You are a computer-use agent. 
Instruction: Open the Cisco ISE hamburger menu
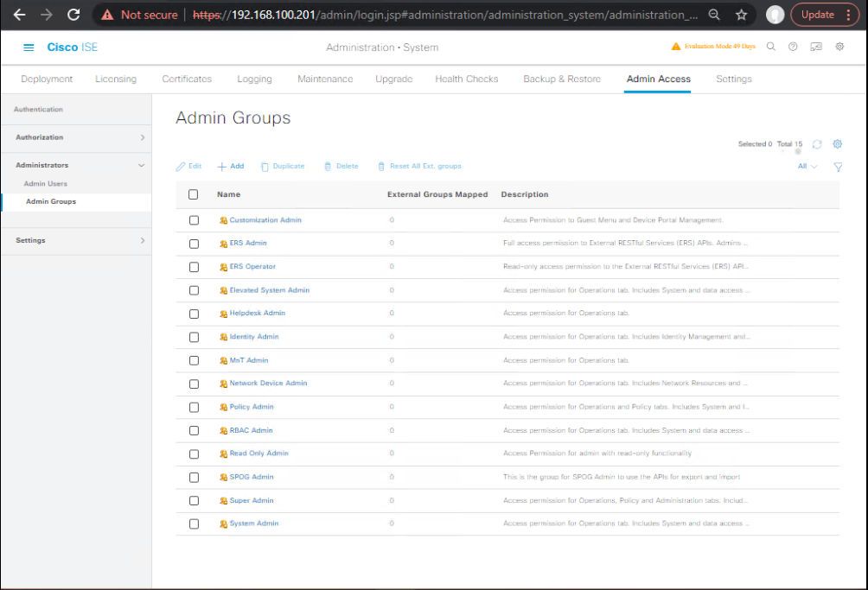click(29, 48)
